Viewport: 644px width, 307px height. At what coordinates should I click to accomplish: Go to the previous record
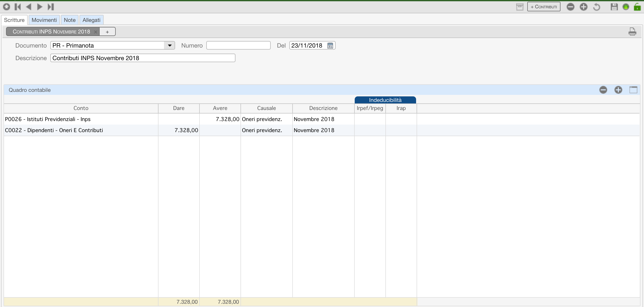(29, 7)
